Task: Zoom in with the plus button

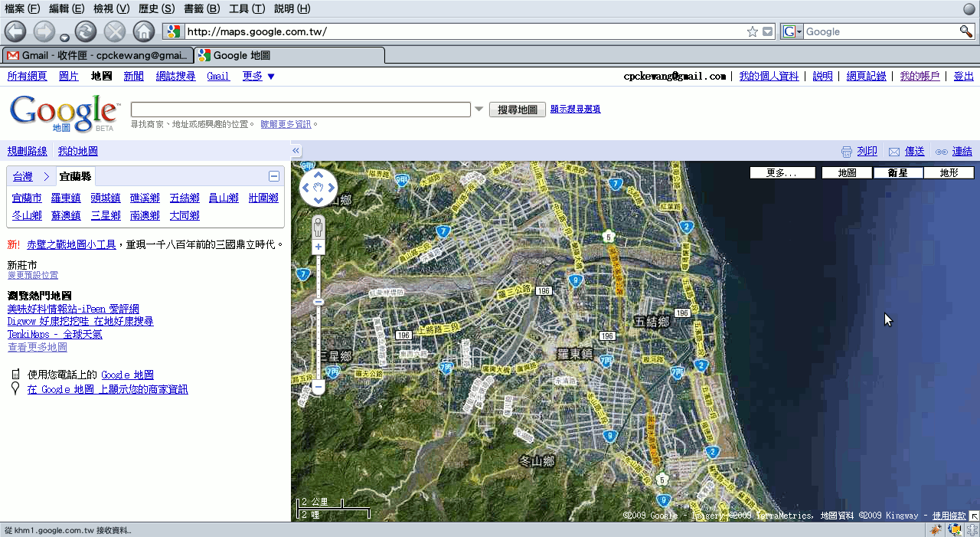Action: pyautogui.click(x=318, y=247)
